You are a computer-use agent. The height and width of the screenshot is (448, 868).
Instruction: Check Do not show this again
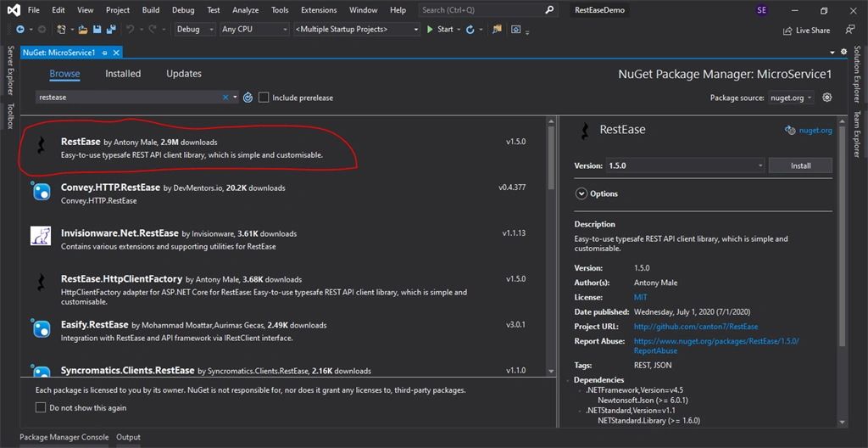(41, 407)
